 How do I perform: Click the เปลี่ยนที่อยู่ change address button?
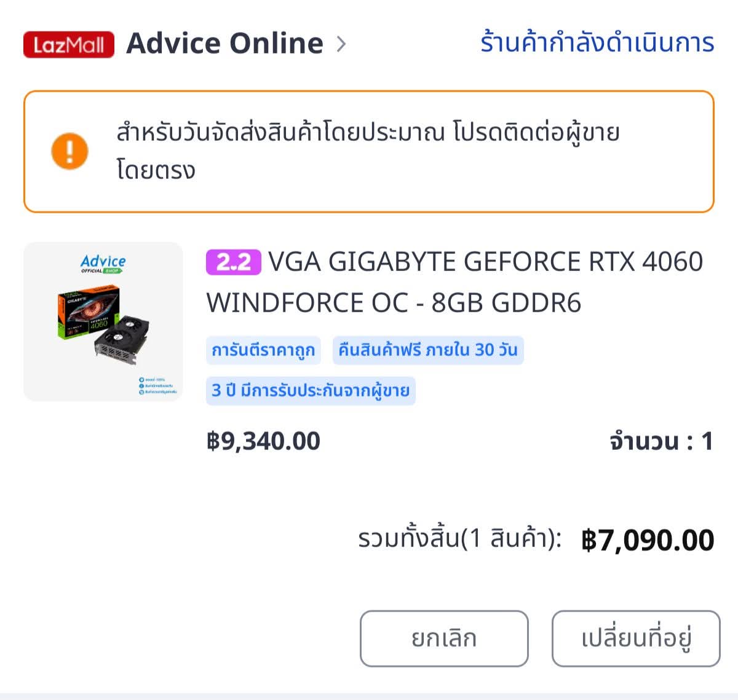[636, 639]
